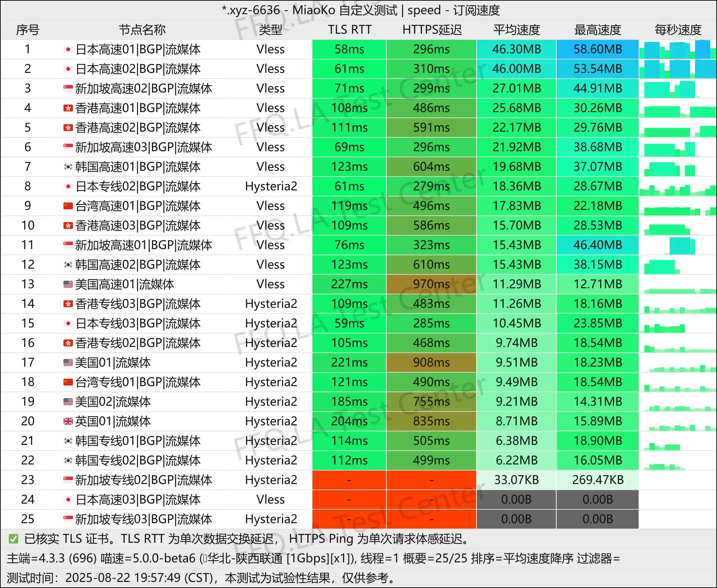This screenshot has height=588, width=717.
Task: Click the 6.22MB average speed cell
Action: 516,461
